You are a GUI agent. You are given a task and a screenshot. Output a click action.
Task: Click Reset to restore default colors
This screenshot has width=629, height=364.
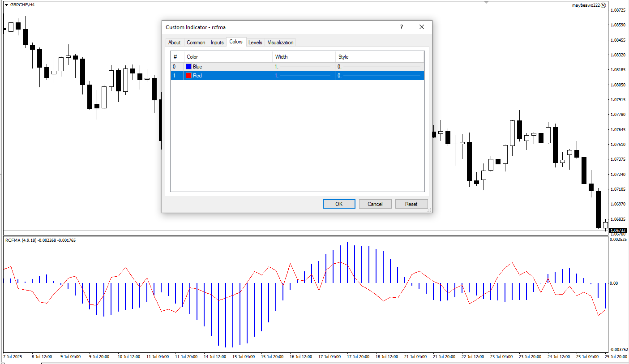411,204
